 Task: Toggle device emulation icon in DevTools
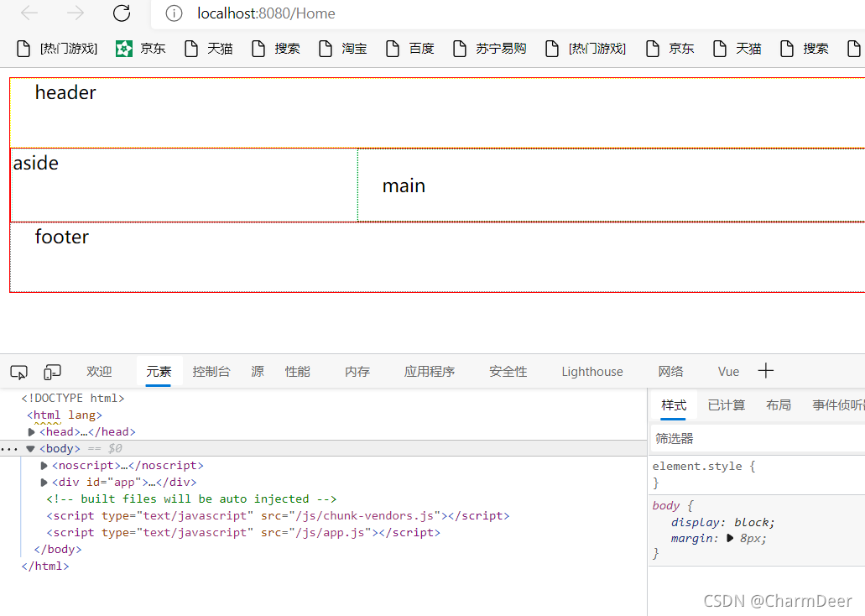52,372
